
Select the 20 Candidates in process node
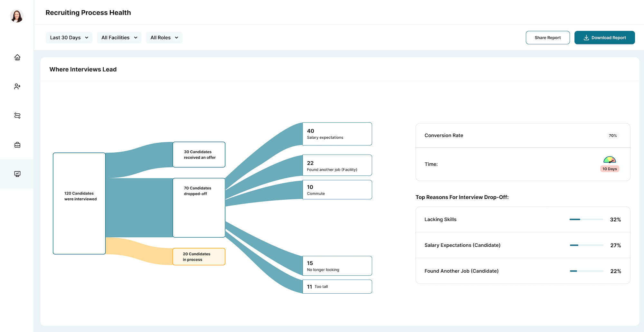pyautogui.click(x=199, y=257)
